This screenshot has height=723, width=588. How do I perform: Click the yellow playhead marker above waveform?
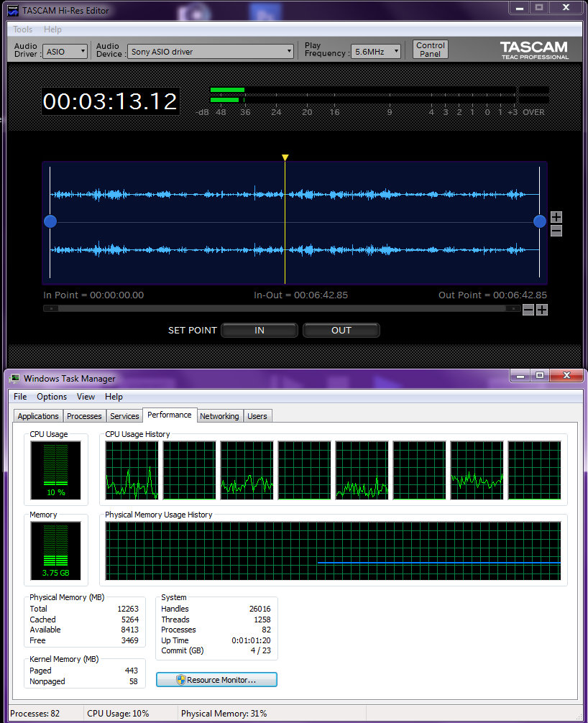coord(285,157)
